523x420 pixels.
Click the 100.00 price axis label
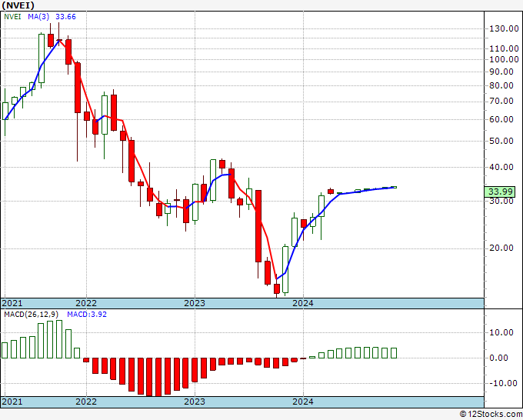tap(504, 60)
